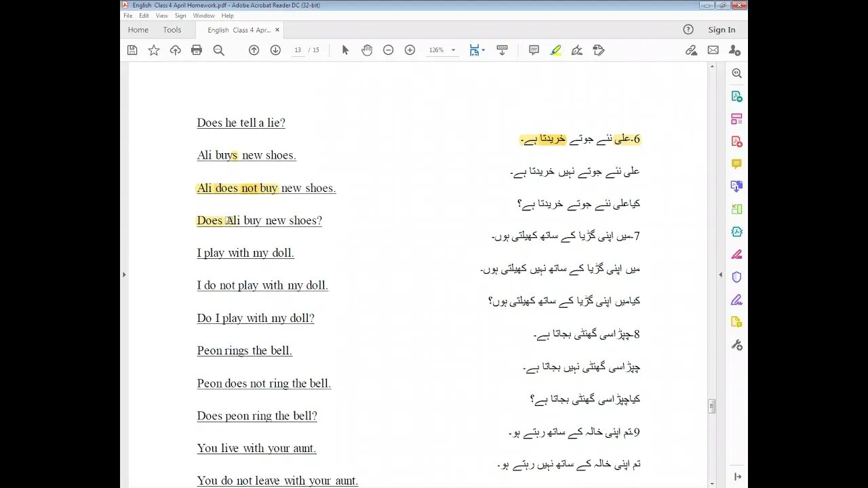The image size is (868, 488).
Task: Switch to the Tools tab
Action: click(x=172, y=30)
